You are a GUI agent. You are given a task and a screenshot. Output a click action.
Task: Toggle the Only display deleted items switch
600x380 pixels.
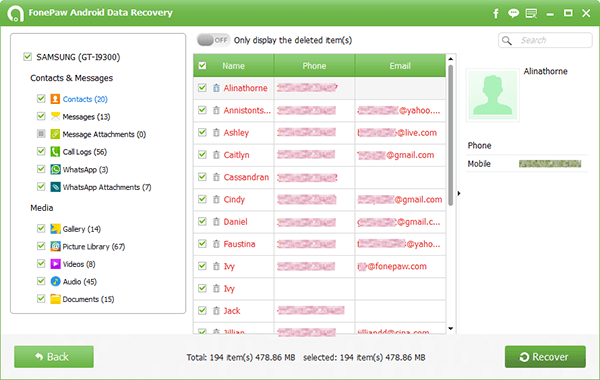pos(213,40)
